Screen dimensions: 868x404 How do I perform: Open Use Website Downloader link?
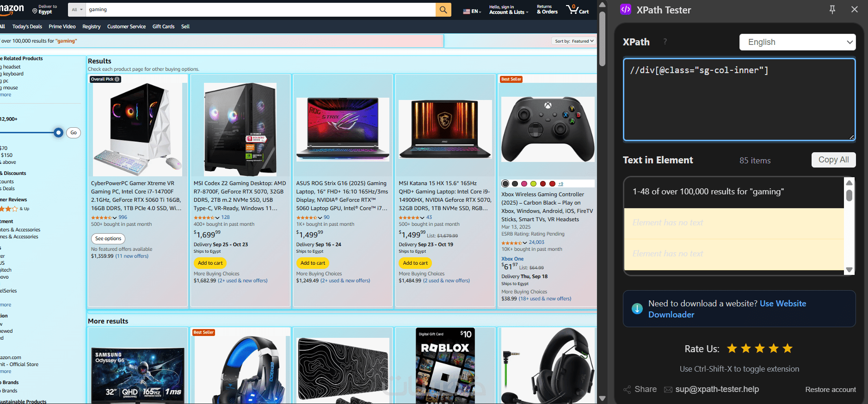tap(727, 309)
